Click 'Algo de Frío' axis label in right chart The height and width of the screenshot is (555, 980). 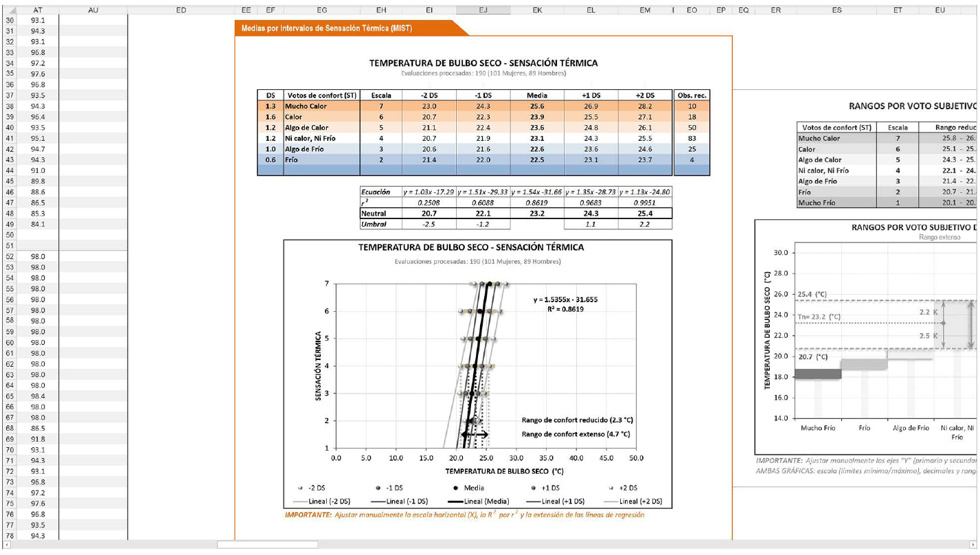click(x=911, y=428)
